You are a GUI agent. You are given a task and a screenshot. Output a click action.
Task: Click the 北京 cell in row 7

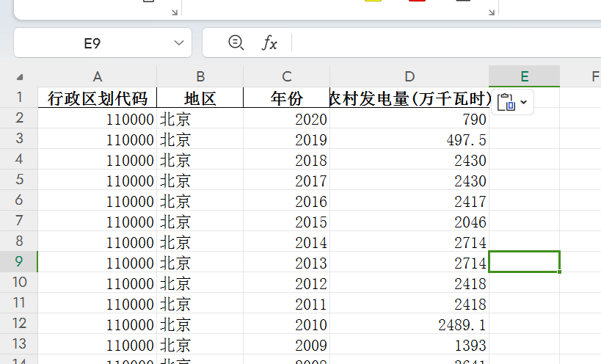click(x=200, y=221)
